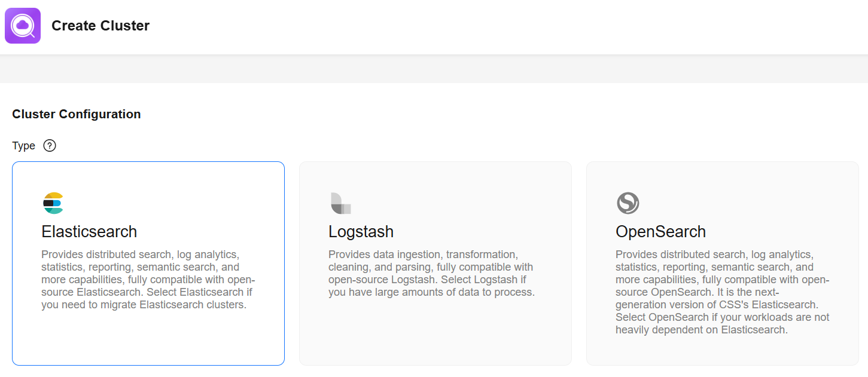Click the Logstash description about data ingestion

(x=431, y=273)
